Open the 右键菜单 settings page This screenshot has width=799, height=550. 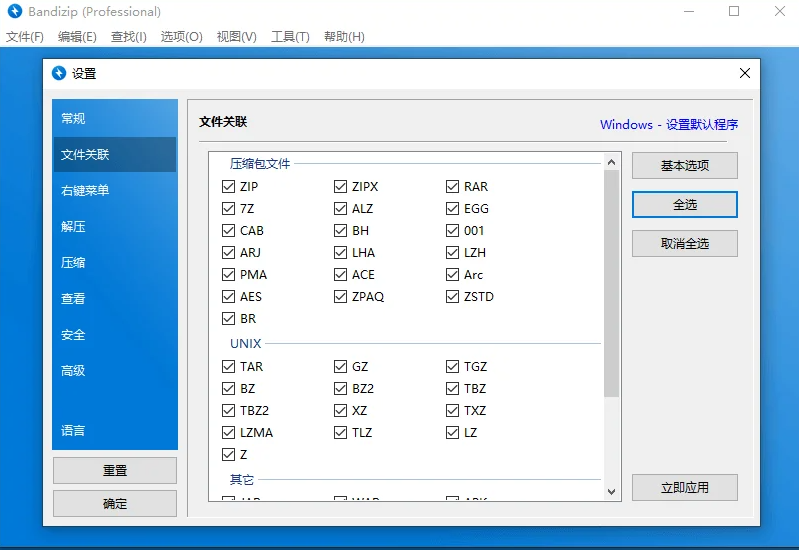point(115,191)
